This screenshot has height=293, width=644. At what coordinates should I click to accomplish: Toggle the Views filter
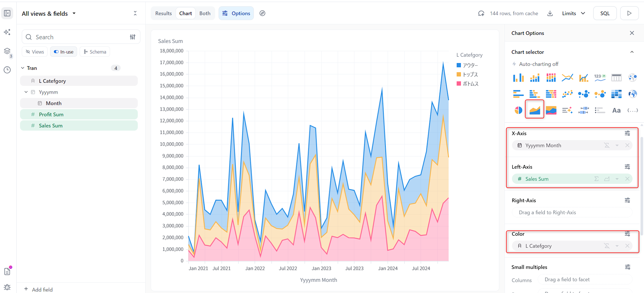click(35, 52)
